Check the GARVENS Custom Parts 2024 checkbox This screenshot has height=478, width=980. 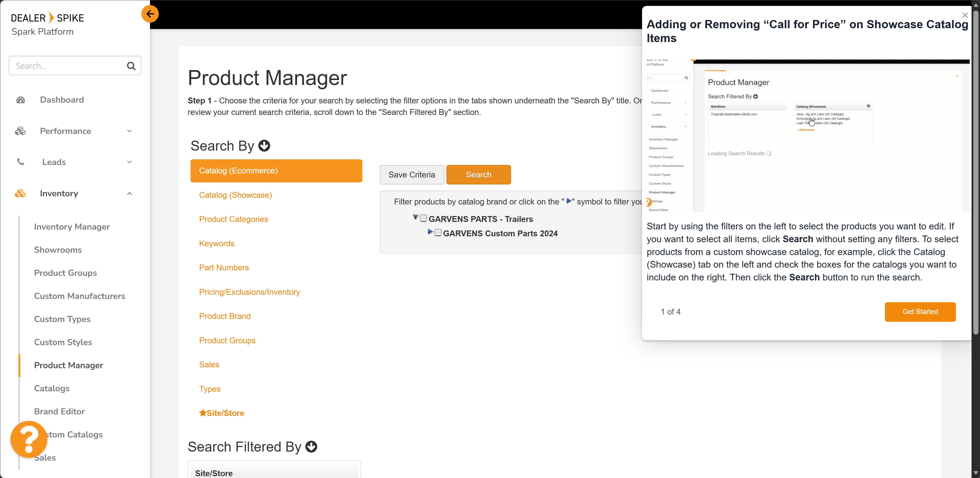point(438,232)
